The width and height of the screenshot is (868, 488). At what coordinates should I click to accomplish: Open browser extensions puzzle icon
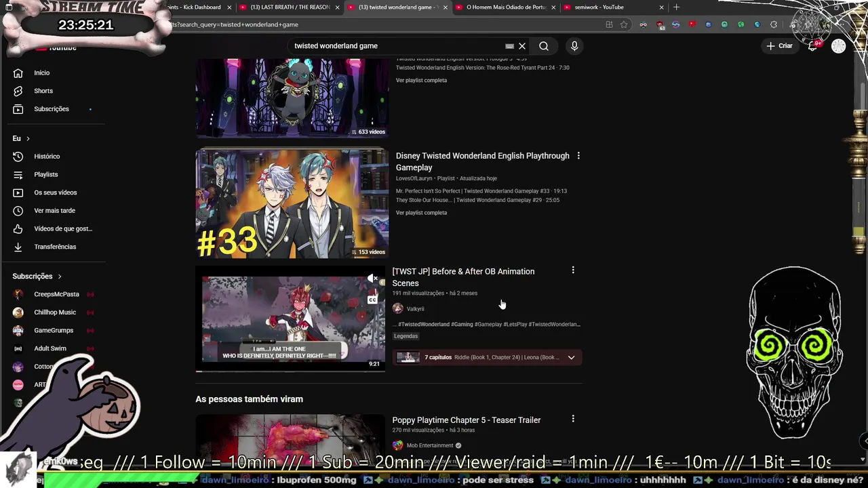pyautogui.click(x=774, y=24)
